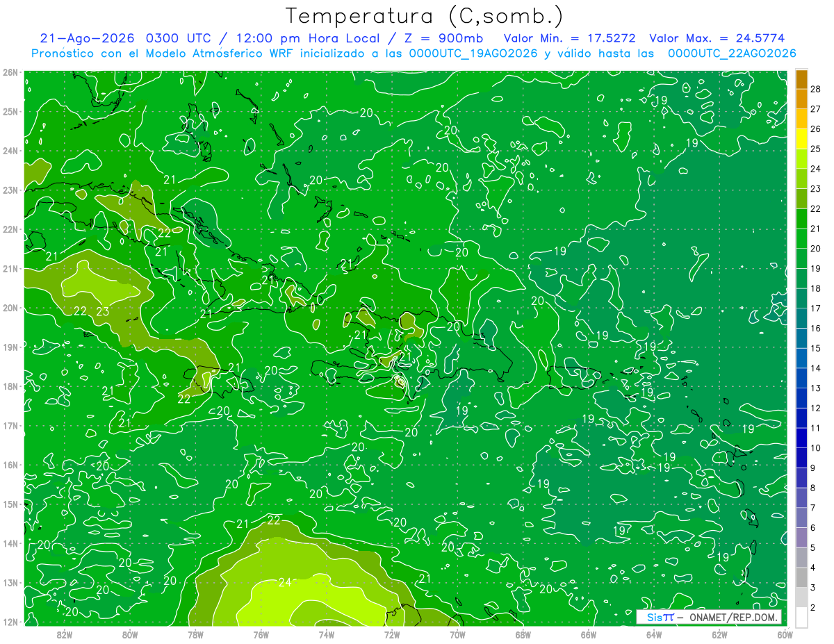Click the colorbar label '28'
Screen dimensions: 834x644
pyautogui.click(x=815, y=89)
